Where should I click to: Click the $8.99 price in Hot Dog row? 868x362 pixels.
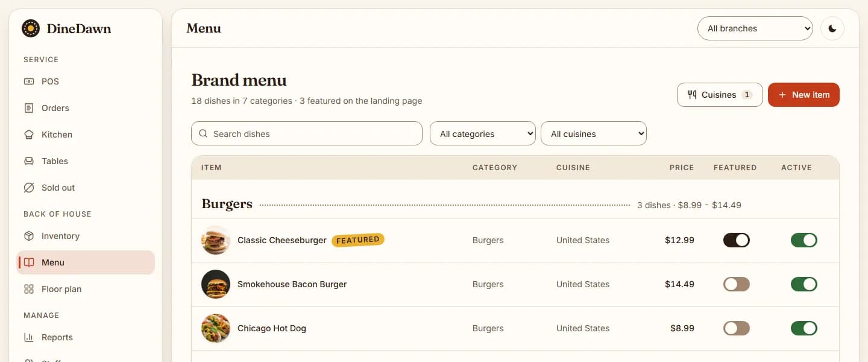tap(682, 328)
